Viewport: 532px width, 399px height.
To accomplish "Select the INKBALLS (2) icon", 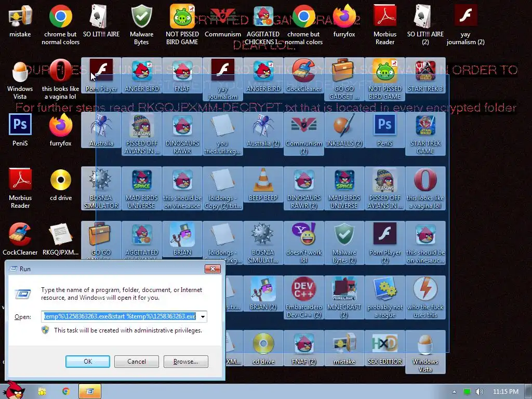I will 344,130.
